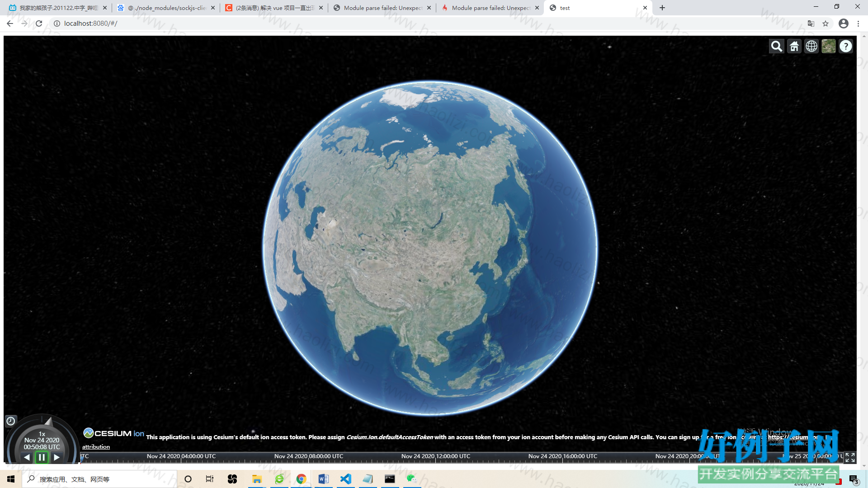The height and width of the screenshot is (488, 868).
Task: Open Chrome from taskbar
Action: 301,479
